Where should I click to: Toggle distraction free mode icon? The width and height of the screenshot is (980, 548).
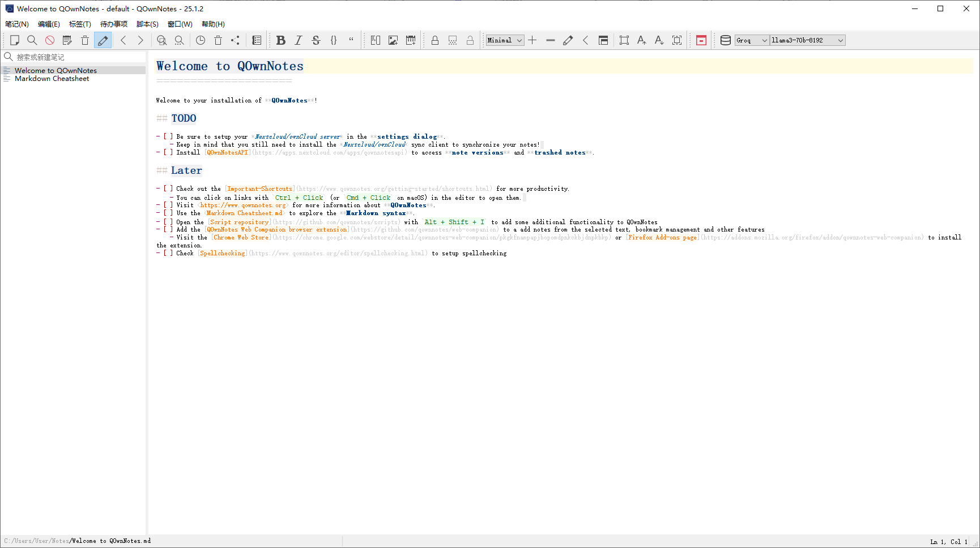[x=624, y=40]
